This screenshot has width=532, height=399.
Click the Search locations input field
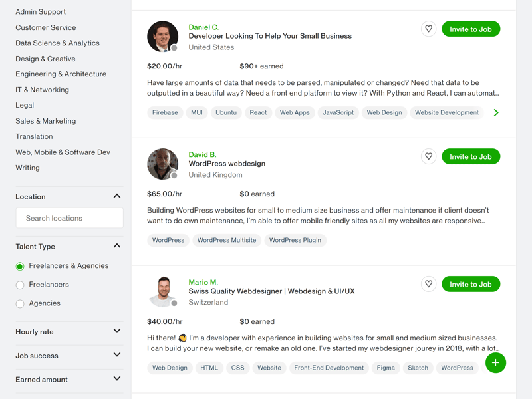(x=70, y=218)
